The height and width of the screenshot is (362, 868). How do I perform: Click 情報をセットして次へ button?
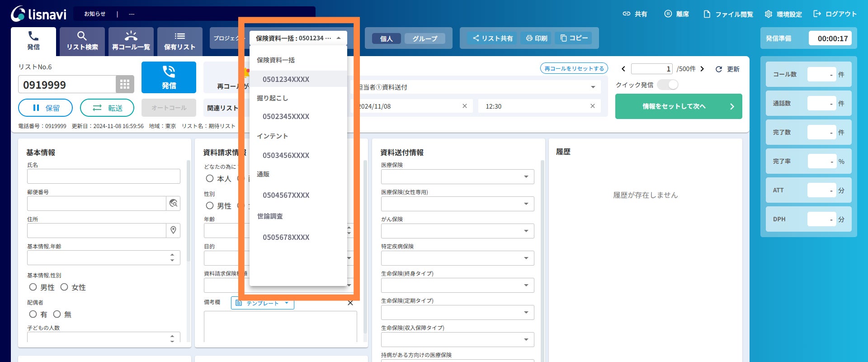click(x=679, y=106)
